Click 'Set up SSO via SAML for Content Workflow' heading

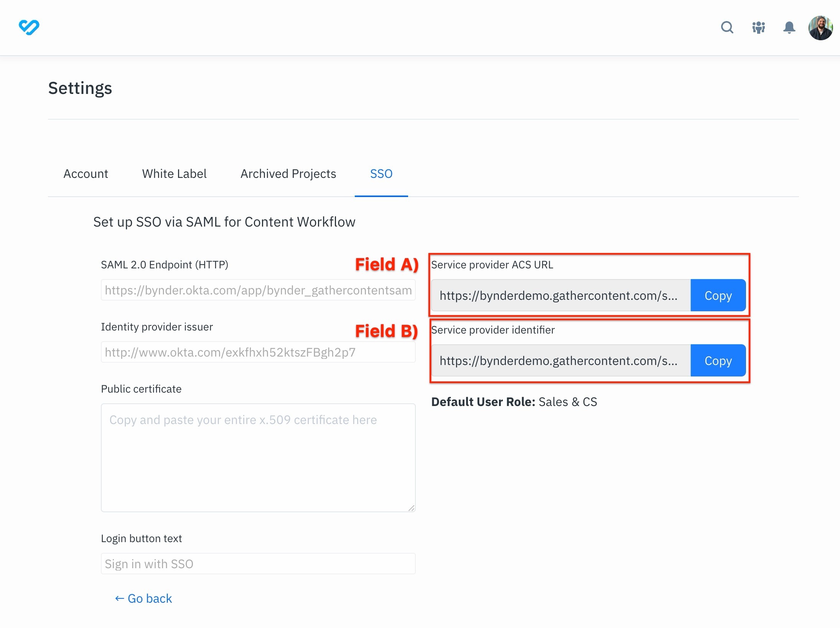224,222
